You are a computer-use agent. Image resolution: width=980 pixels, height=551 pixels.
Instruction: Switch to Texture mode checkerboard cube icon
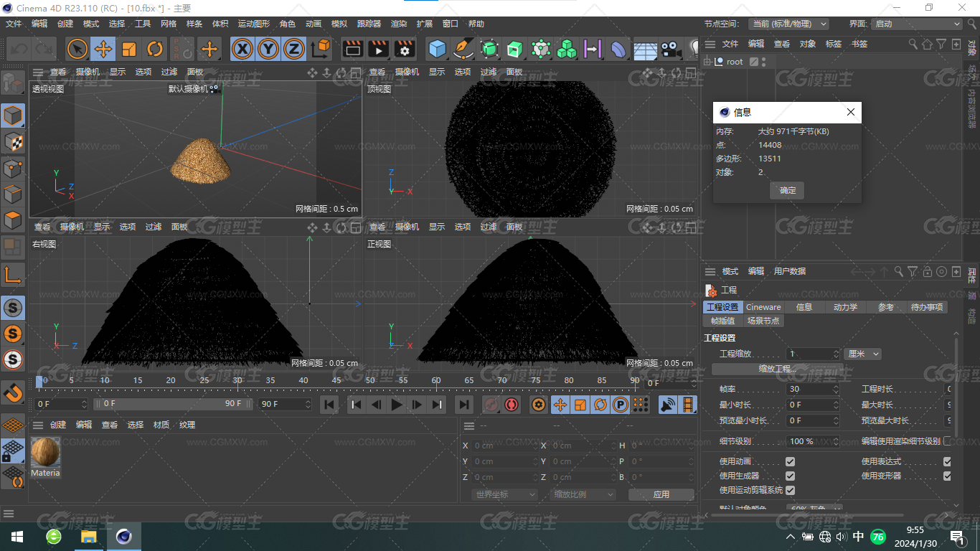click(13, 141)
